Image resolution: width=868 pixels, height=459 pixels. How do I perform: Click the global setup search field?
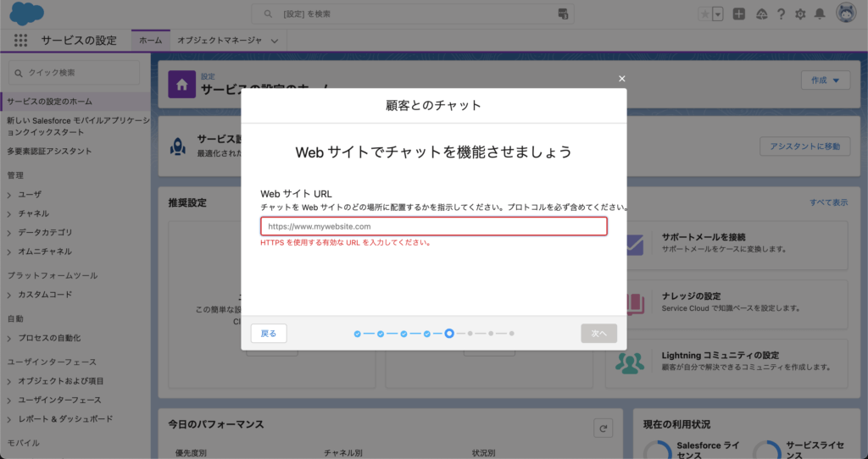click(x=413, y=14)
